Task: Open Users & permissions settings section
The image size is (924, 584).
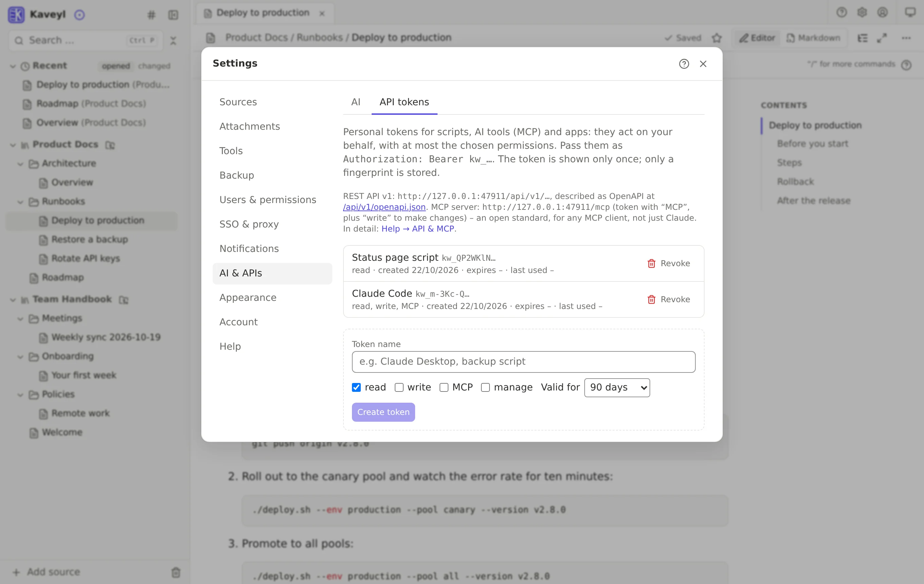Action: coord(267,200)
